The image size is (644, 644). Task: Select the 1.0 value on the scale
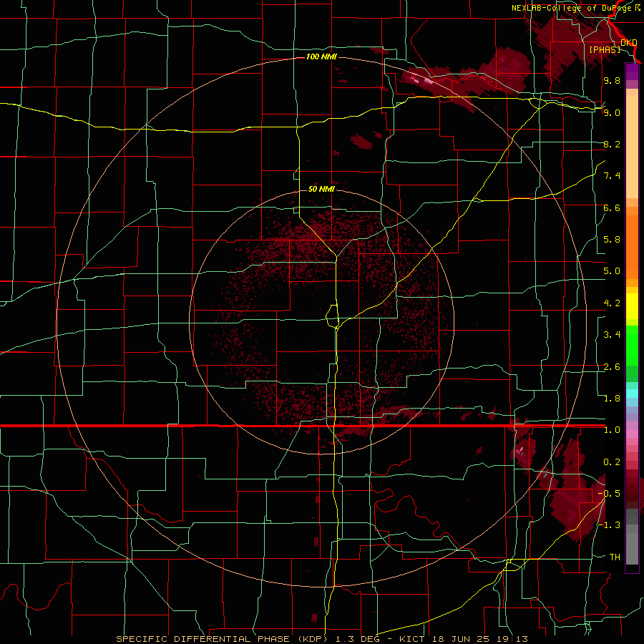[612, 430]
